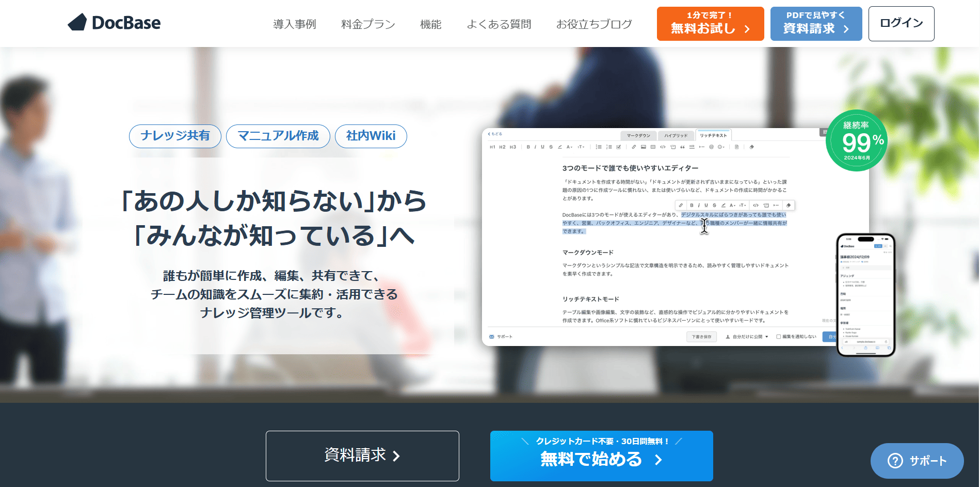Insert inline code from main toolbar
Image resolution: width=980 pixels, height=487 pixels.
pyautogui.click(x=663, y=147)
